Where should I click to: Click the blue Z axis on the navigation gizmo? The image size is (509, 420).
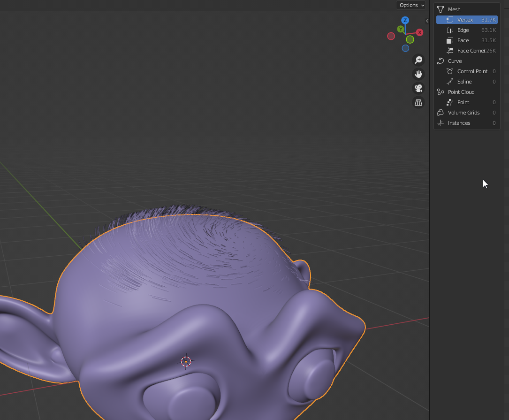pos(405,20)
